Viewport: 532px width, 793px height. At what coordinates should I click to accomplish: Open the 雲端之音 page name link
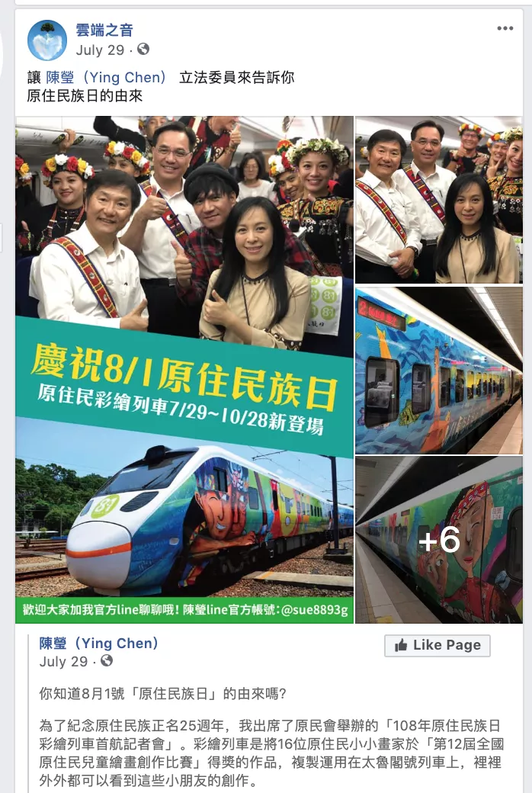pyautogui.click(x=104, y=30)
